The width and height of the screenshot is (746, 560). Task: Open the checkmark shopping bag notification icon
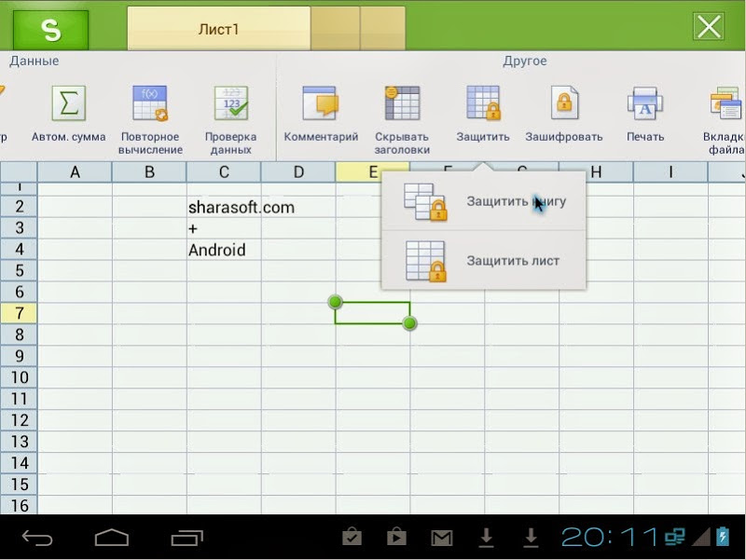[x=352, y=537]
